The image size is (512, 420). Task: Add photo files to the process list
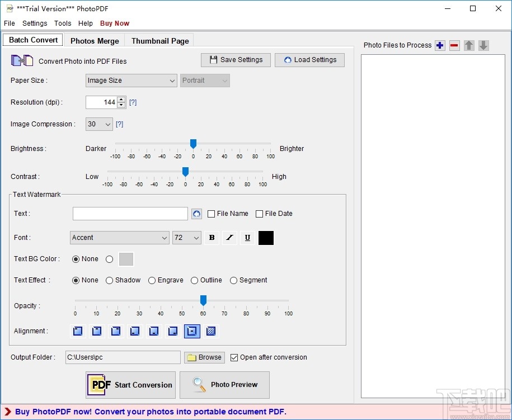click(440, 45)
